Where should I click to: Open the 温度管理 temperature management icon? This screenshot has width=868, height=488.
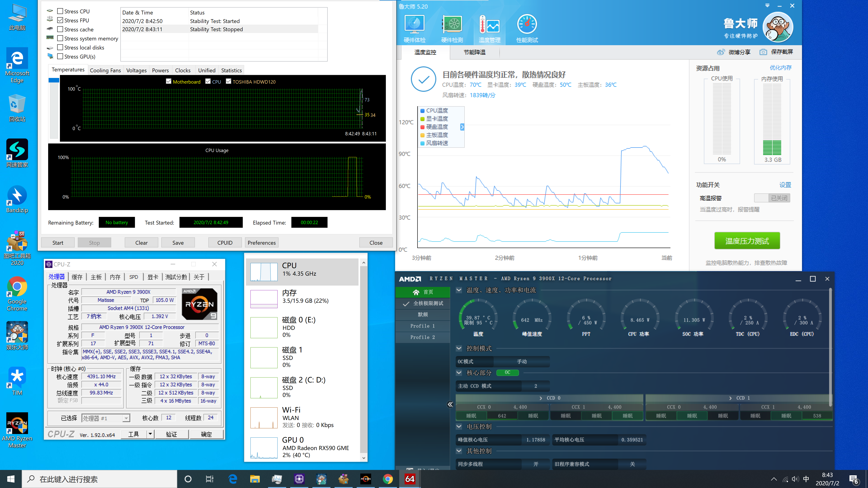tap(489, 29)
